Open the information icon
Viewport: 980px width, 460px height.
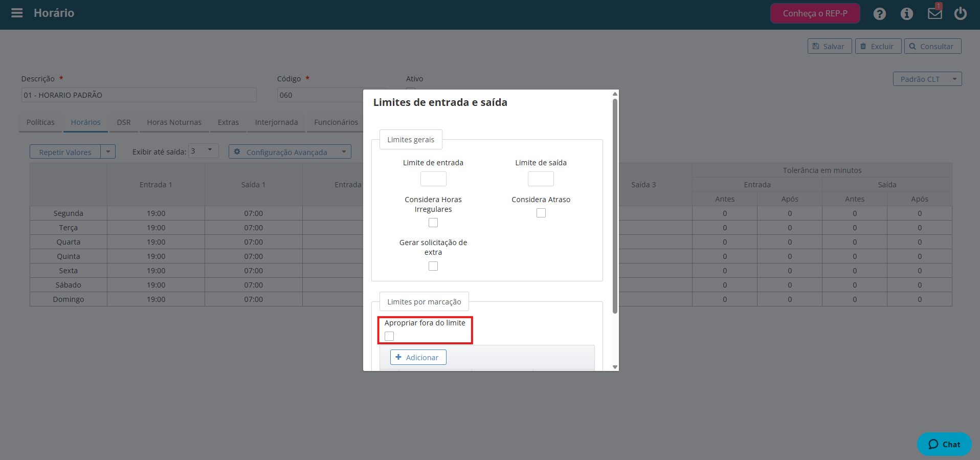click(906, 14)
